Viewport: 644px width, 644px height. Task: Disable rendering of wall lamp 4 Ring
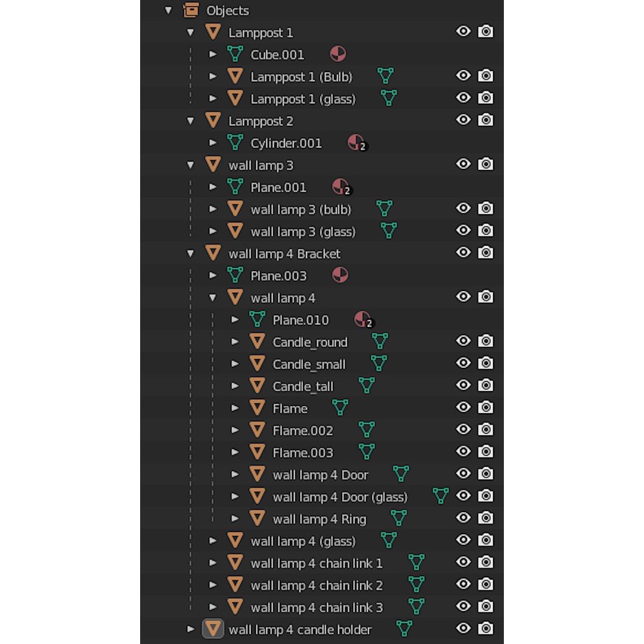(485, 518)
